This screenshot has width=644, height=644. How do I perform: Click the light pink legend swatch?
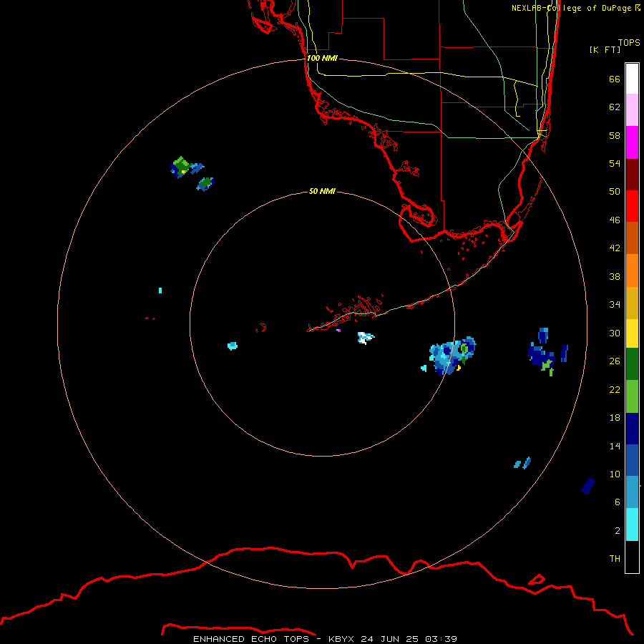[x=632, y=110]
